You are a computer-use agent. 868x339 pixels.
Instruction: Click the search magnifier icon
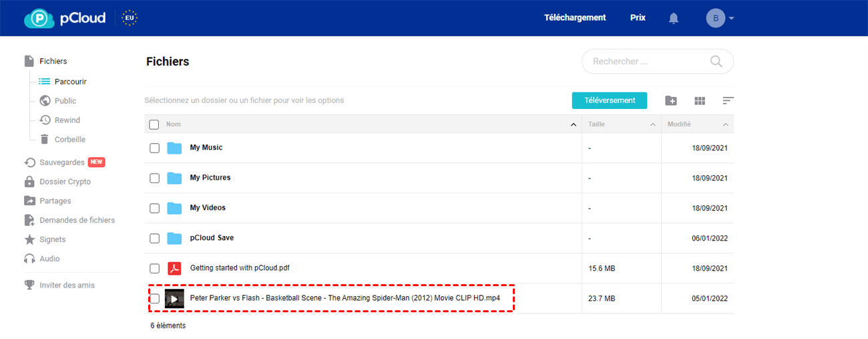click(x=716, y=62)
